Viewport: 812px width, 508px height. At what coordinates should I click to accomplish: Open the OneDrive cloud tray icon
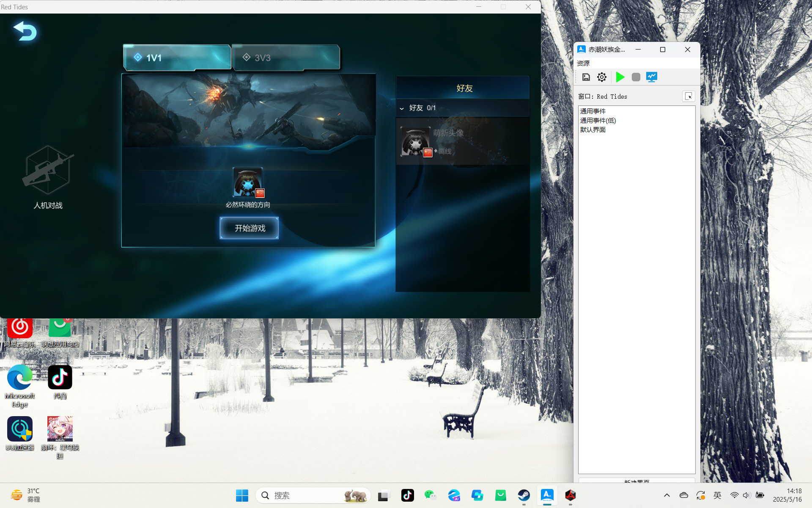pyautogui.click(x=683, y=495)
